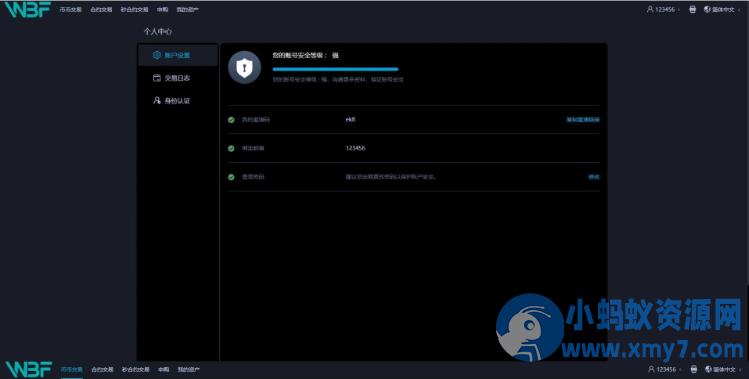Click the green check on the password row

pos(231,177)
